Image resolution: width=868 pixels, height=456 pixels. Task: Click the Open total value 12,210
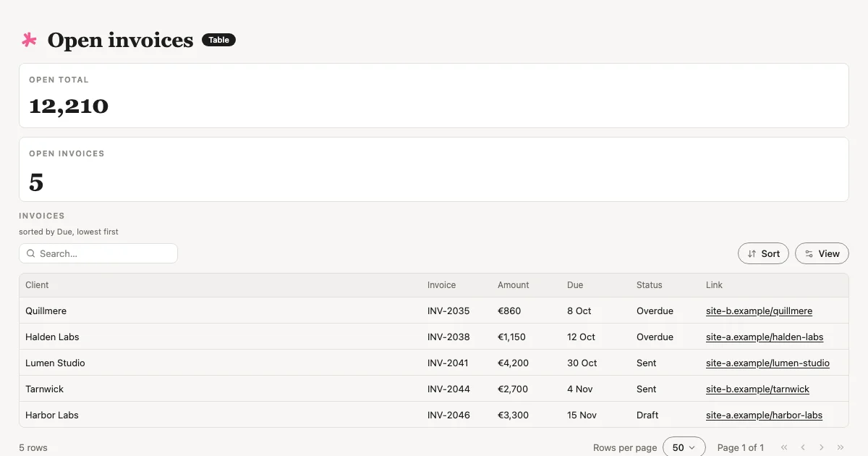pos(69,106)
